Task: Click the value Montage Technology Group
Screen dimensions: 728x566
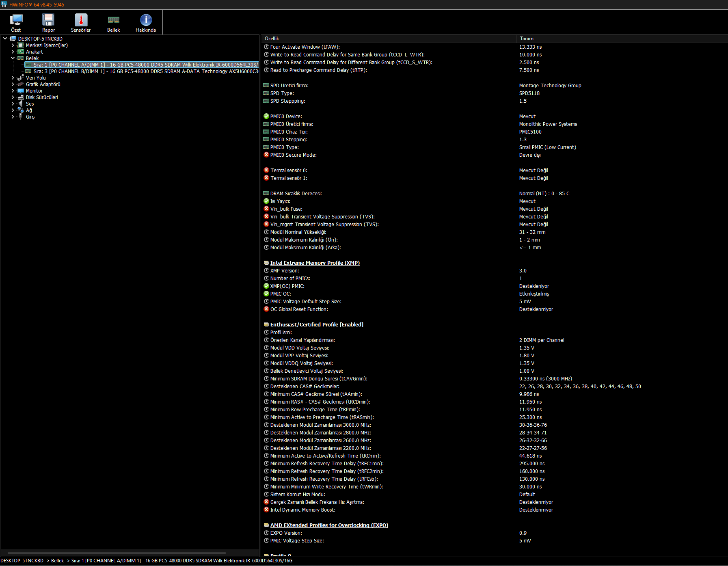Action: coord(550,85)
